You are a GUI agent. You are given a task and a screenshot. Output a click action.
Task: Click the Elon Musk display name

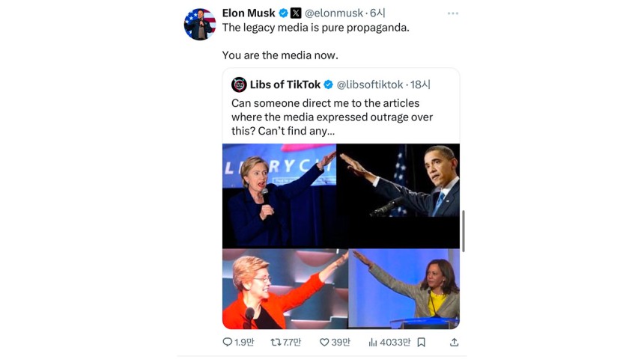pyautogui.click(x=249, y=13)
